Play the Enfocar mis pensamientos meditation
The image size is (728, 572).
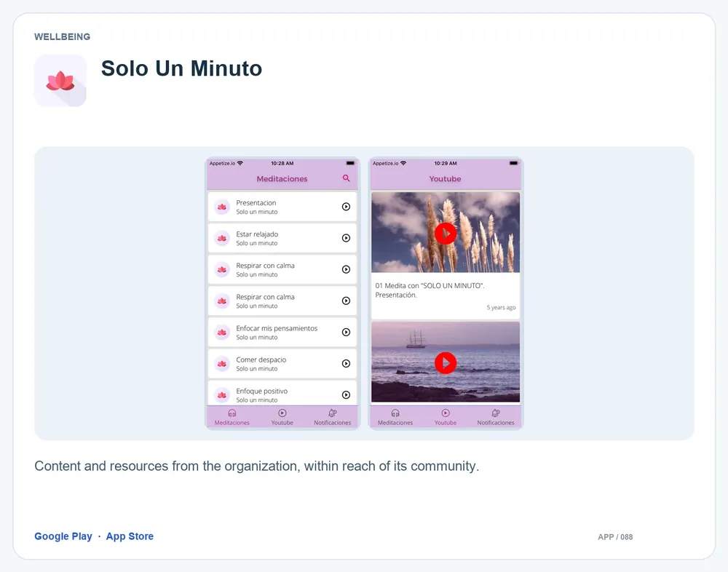[x=346, y=333]
